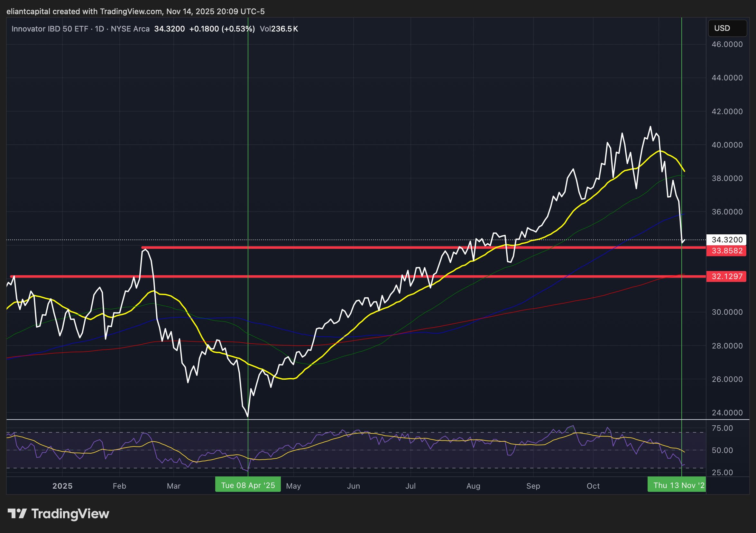Screen dimensions: 756x533
Task: Click the RSI 75.00 scale label
Action: pos(722,428)
